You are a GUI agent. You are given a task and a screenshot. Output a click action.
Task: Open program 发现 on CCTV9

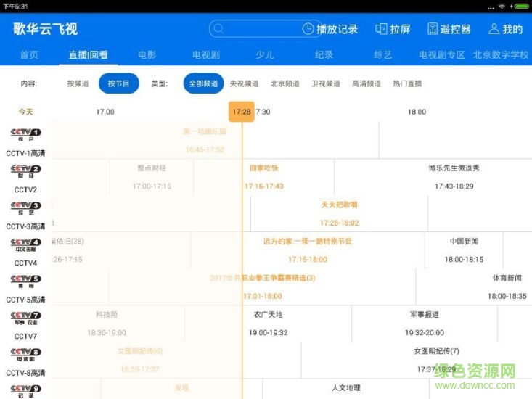(x=182, y=389)
